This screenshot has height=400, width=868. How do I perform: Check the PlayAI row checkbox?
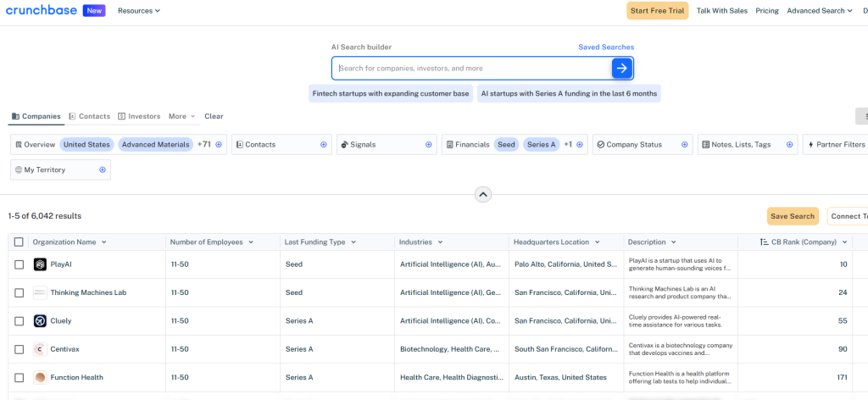[19, 264]
